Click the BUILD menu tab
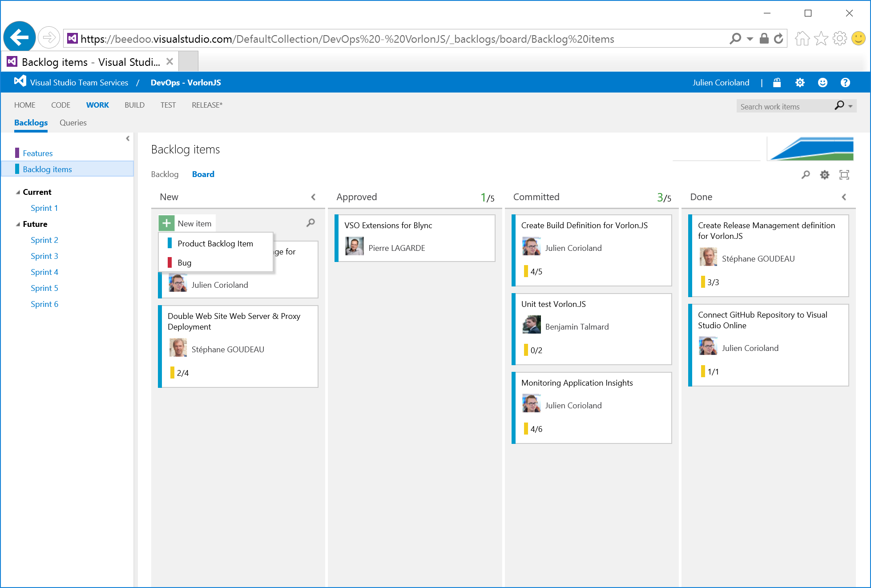The height and width of the screenshot is (588, 871). (x=134, y=105)
